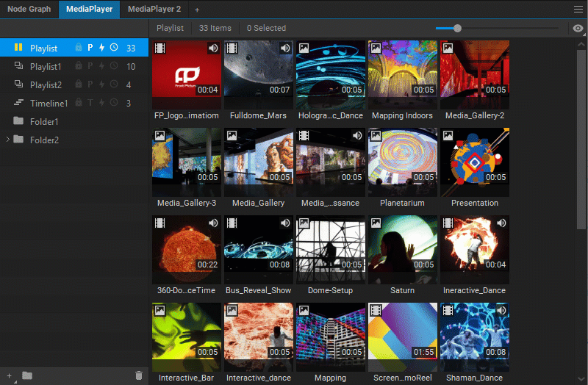
Task: Click the pause icon on Playlist row
Action: click(x=18, y=47)
